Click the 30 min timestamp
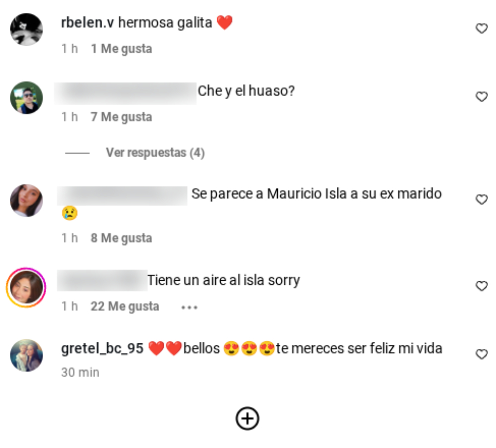 (80, 373)
